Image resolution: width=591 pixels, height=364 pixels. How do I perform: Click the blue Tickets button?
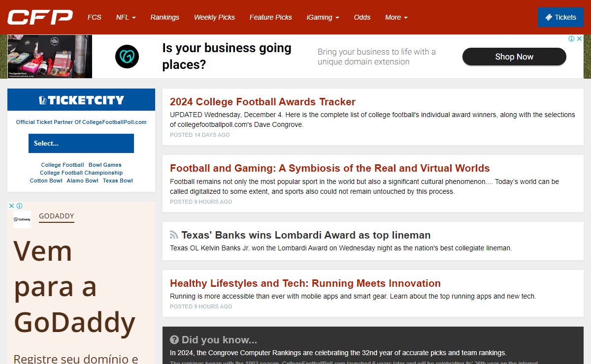point(560,17)
